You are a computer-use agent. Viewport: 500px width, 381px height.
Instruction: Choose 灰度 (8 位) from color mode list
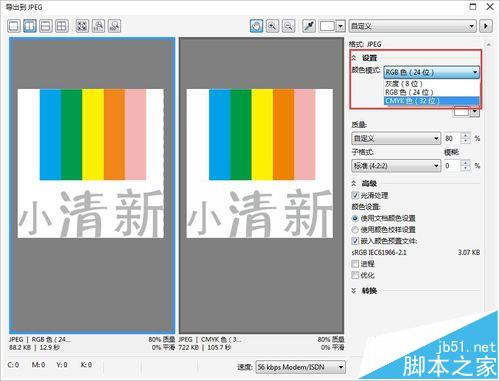coord(432,84)
